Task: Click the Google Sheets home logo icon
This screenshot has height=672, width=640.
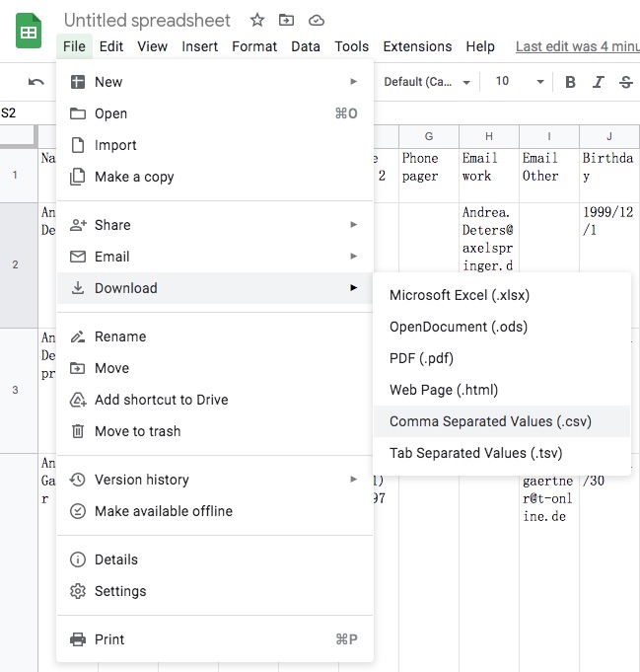Action: point(29,32)
